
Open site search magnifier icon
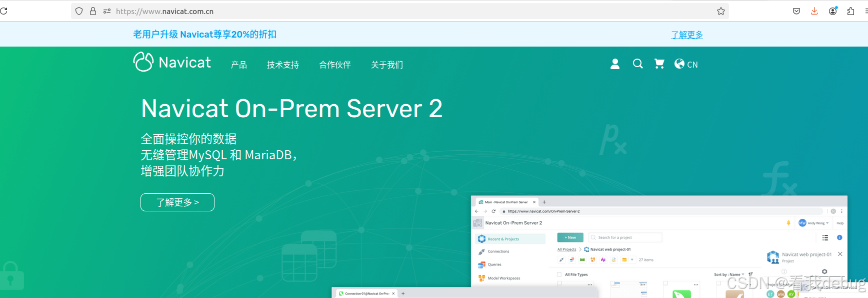pos(637,64)
